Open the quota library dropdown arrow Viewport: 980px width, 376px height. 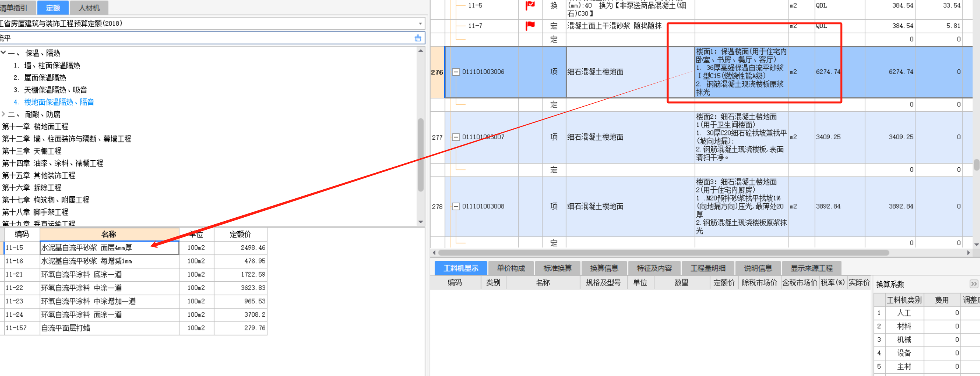pos(420,24)
